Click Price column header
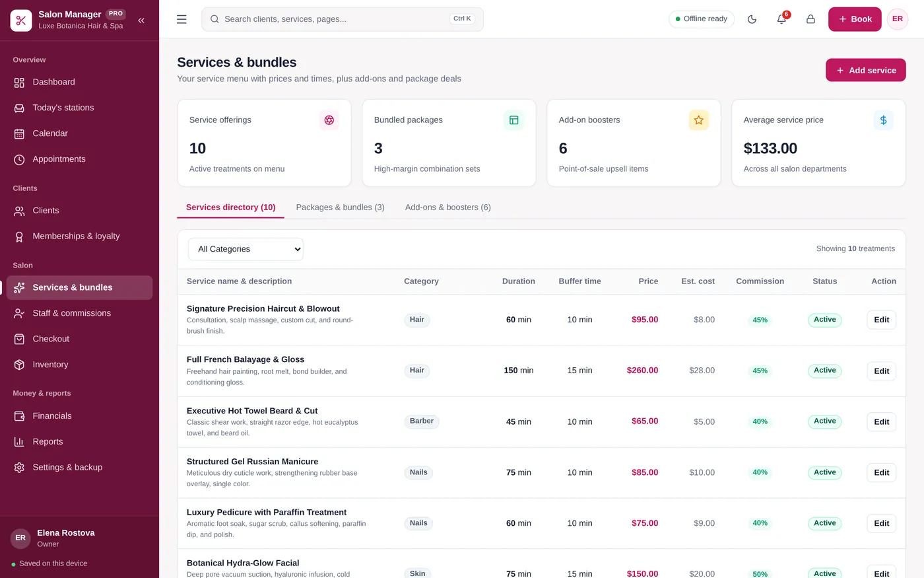Image resolution: width=924 pixels, height=578 pixels. click(x=648, y=281)
